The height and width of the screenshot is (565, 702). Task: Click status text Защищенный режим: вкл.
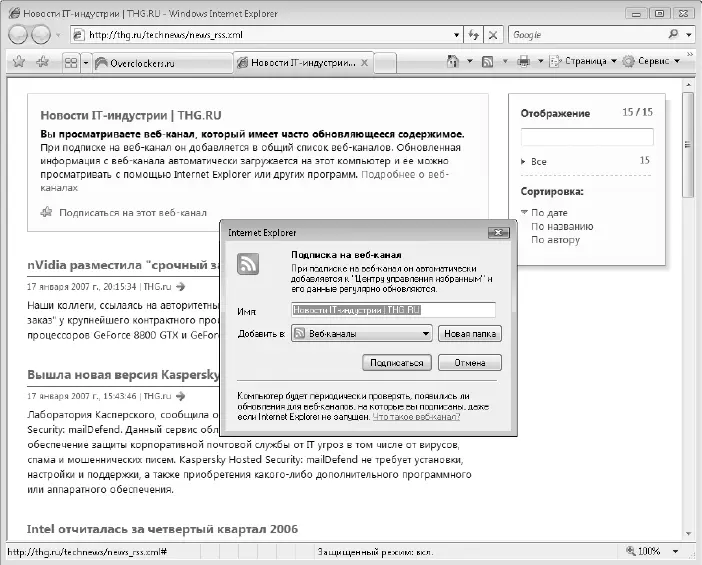[375, 552]
